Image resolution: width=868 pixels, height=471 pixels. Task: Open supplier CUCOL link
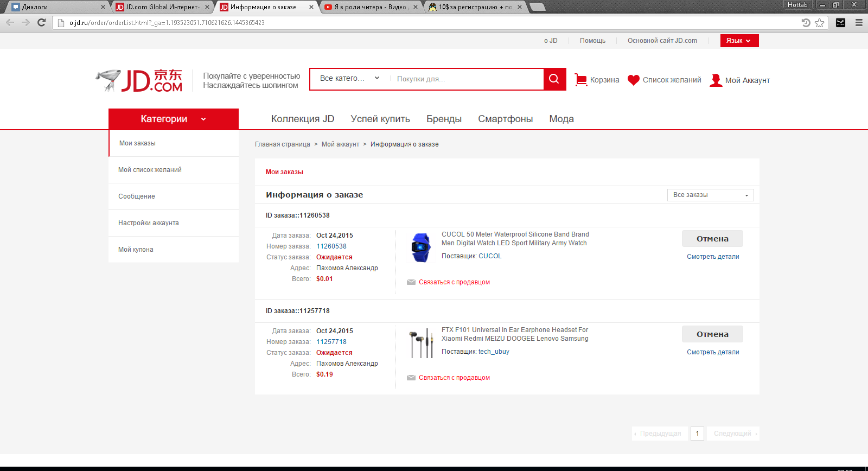pyautogui.click(x=490, y=256)
